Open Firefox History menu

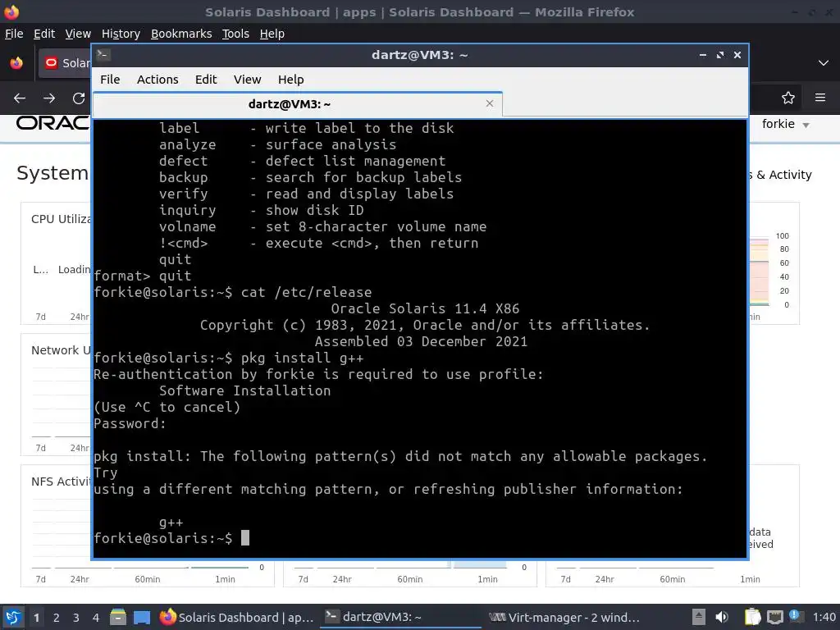(121, 34)
